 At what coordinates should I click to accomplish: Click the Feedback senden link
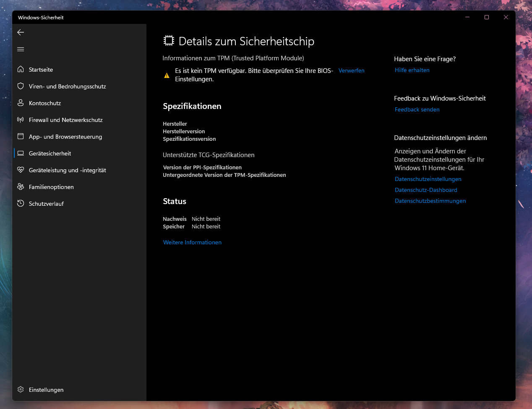(x=417, y=110)
